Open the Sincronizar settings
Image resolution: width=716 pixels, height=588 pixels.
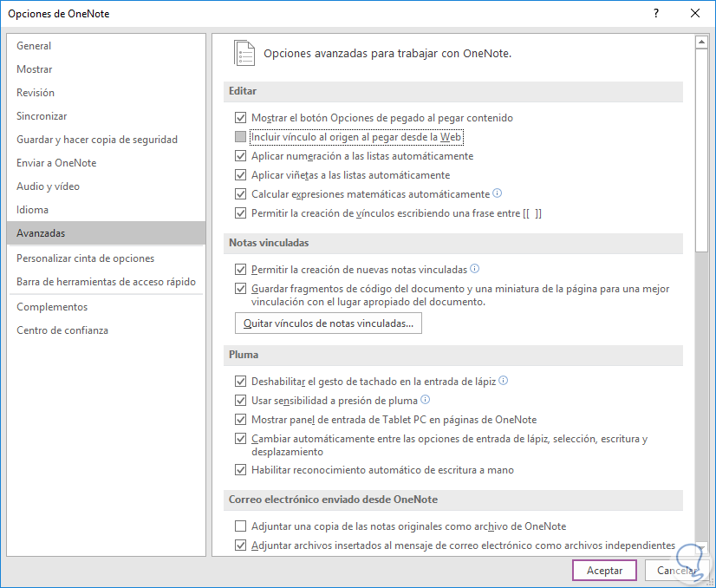106,116
